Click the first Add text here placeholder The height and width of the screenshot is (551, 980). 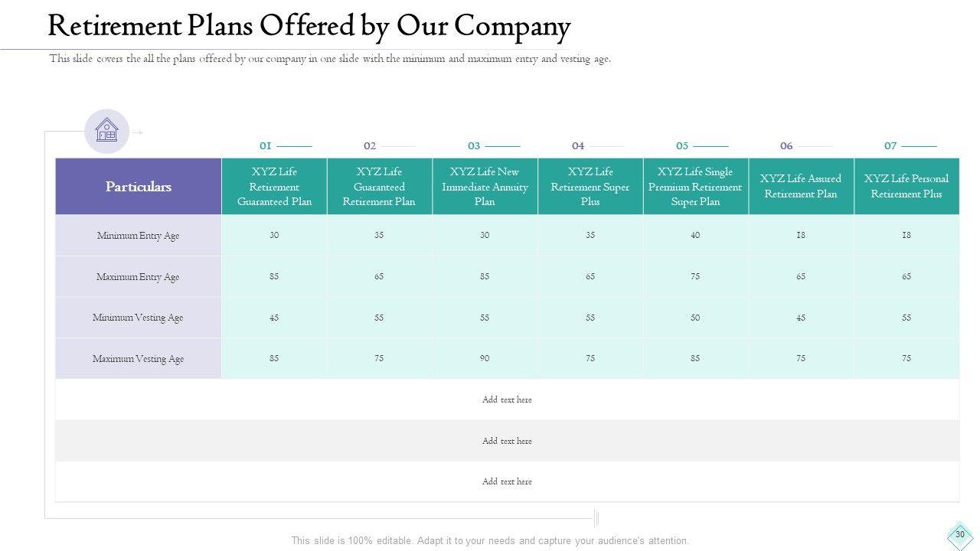point(507,399)
